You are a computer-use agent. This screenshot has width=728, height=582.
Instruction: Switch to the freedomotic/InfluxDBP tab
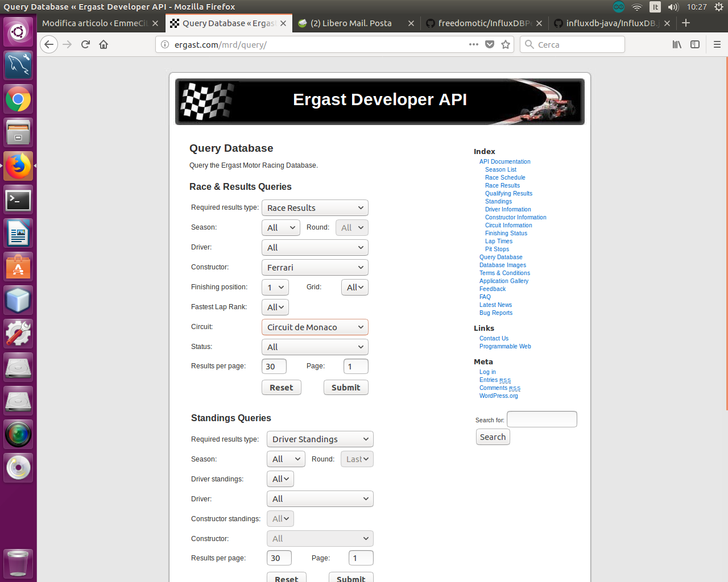(485, 23)
